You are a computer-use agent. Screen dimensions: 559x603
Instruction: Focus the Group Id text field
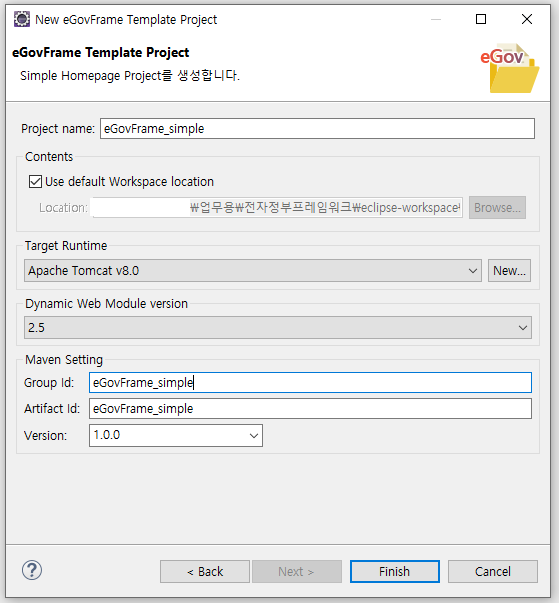tap(310, 383)
